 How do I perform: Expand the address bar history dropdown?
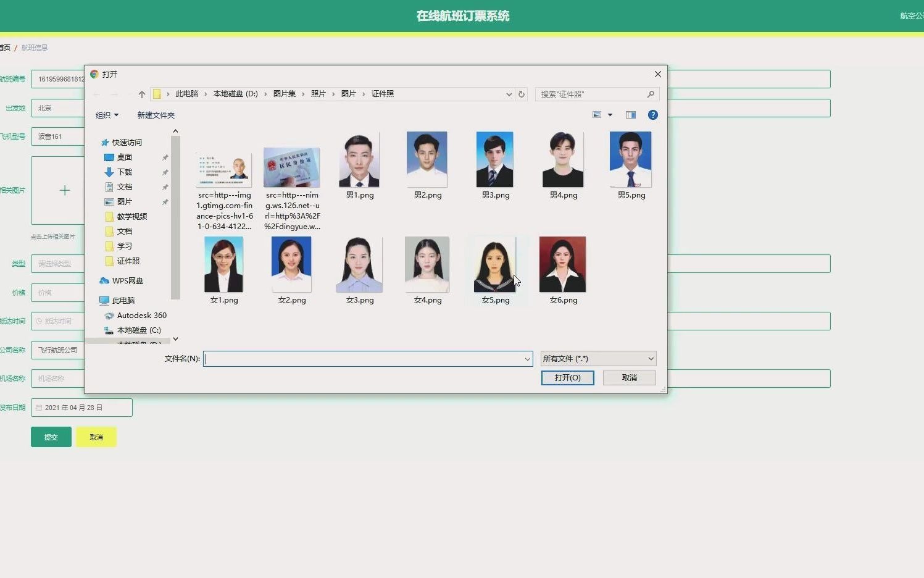click(x=508, y=94)
